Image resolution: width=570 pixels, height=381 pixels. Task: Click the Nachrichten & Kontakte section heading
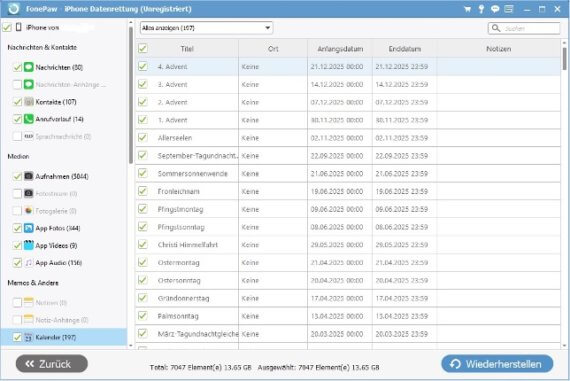pyautogui.click(x=42, y=47)
